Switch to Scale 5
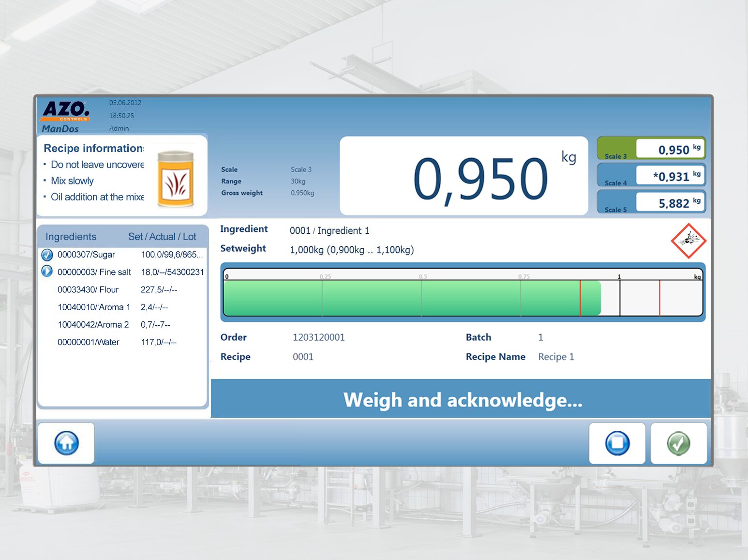 coord(651,202)
